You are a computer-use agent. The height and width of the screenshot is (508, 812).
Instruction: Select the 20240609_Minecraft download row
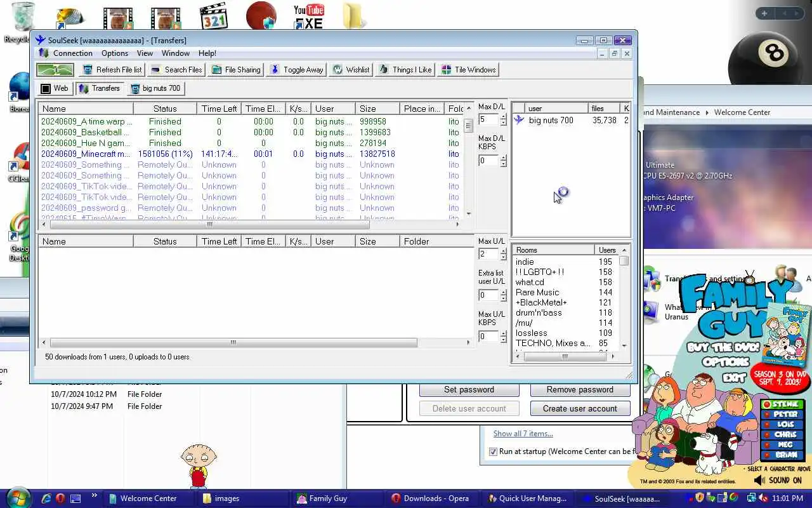click(251, 154)
